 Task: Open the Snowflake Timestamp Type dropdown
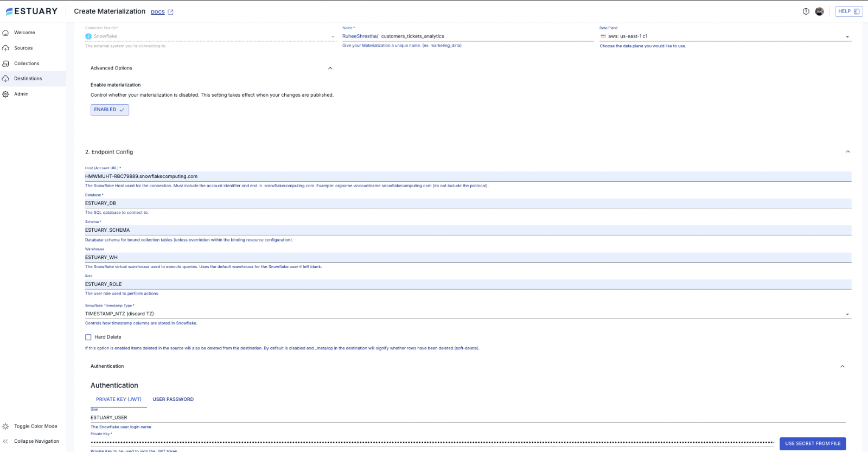click(x=468, y=314)
